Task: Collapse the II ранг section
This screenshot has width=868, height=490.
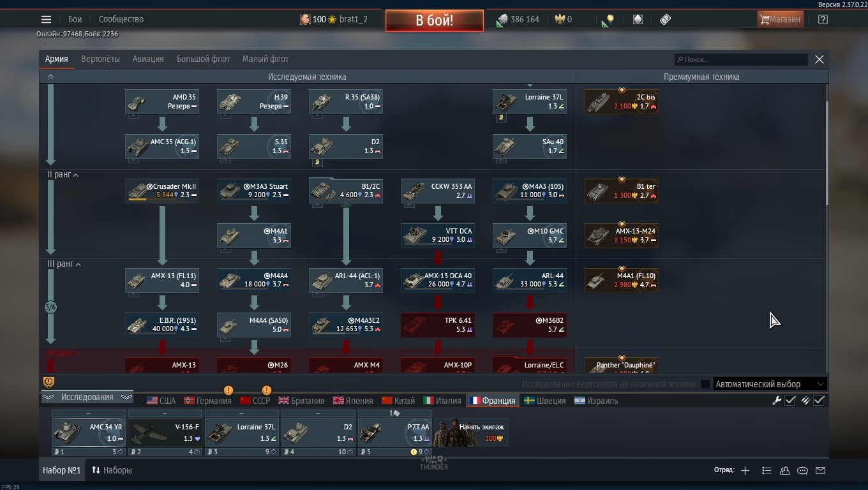Action: tap(63, 174)
